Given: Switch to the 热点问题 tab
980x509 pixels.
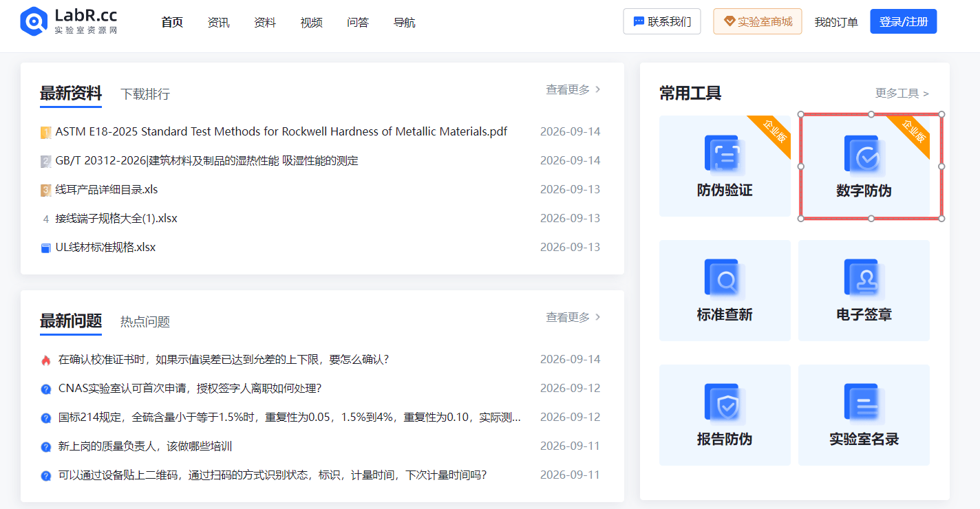Looking at the screenshot, I should pos(145,321).
